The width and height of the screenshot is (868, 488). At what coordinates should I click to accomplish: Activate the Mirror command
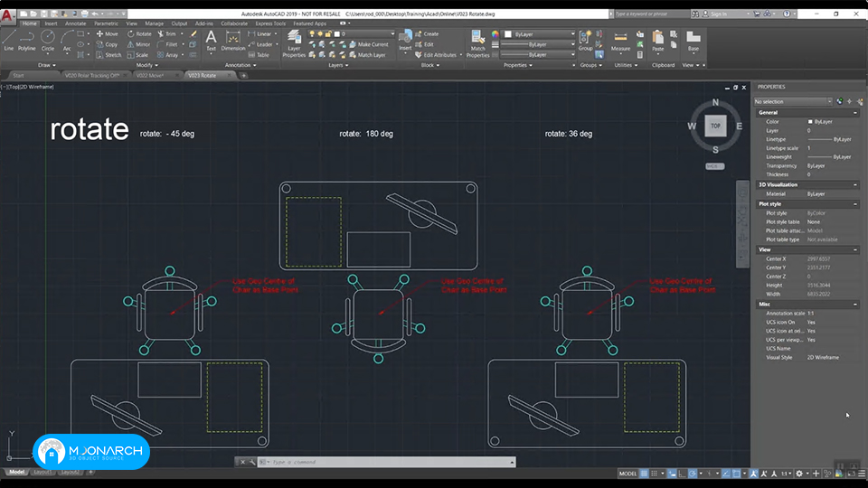tap(139, 44)
